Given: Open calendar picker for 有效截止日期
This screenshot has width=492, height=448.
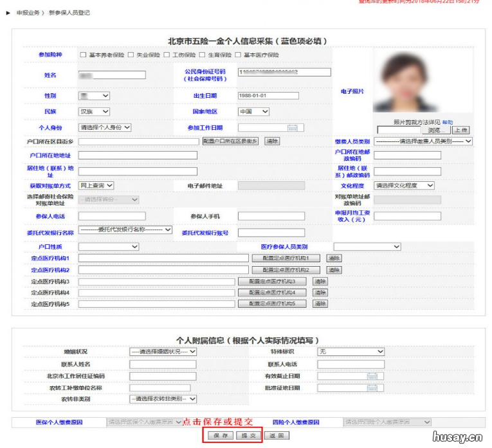Looking at the screenshot, I should [372, 376].
